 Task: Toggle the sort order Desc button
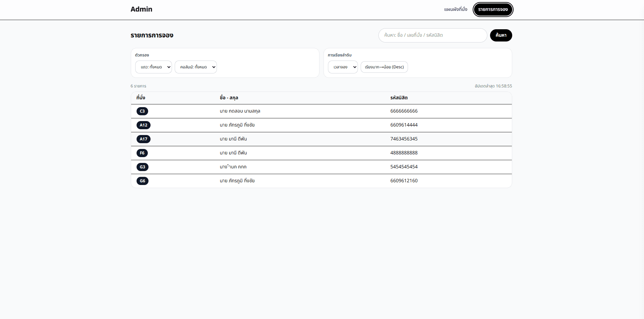[x=384, y=67]
